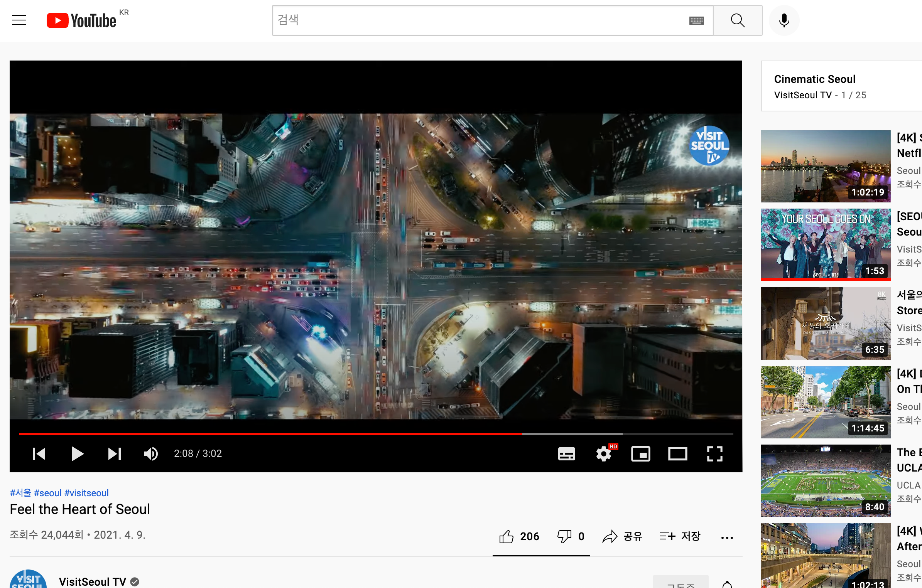Open the 1:02:13 evening stream thumbnail
The image size is (922, 588).
pos(826,556)
